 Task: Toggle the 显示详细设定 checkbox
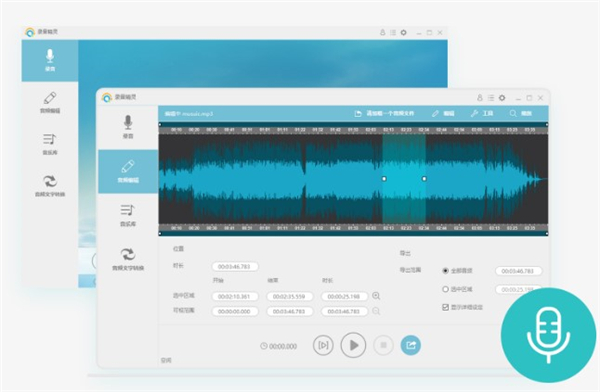pos(445,307)
